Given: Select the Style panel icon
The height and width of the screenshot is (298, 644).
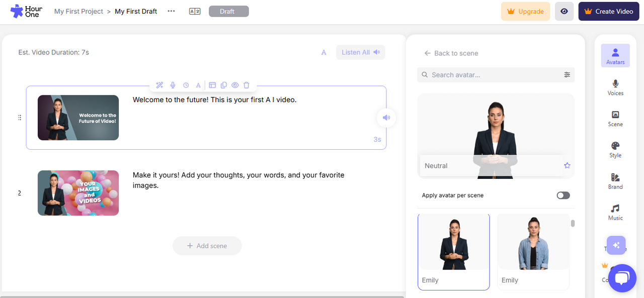Looking at the screenshot, I should pyautogui.click(x=615, y=150).
